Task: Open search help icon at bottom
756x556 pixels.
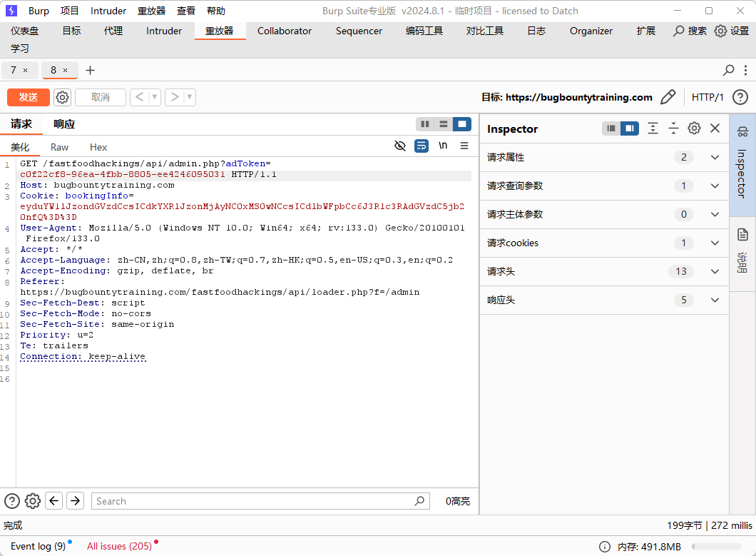Action: tap(12, 501)
